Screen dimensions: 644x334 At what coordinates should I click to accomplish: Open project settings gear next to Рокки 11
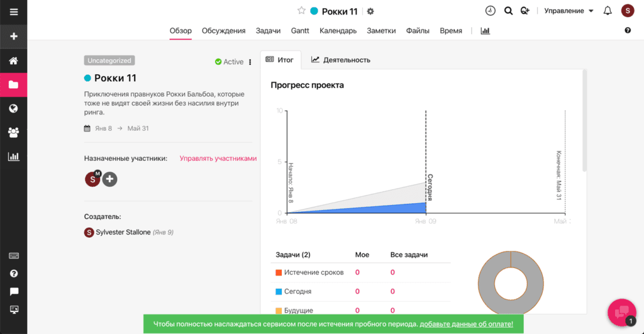pos(370,11)
